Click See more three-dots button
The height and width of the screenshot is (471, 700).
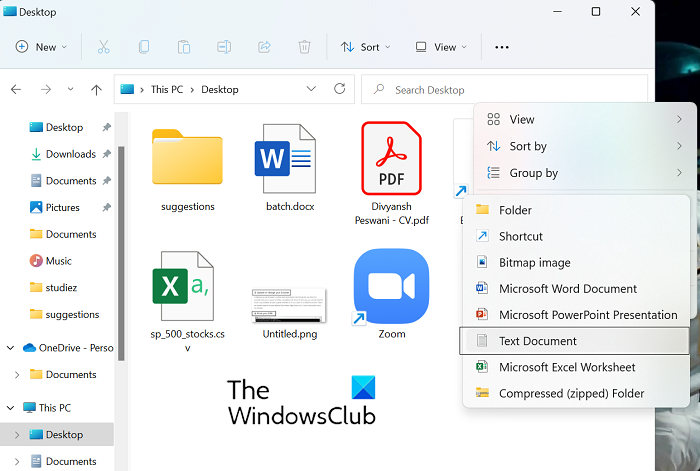click(502, 47)
